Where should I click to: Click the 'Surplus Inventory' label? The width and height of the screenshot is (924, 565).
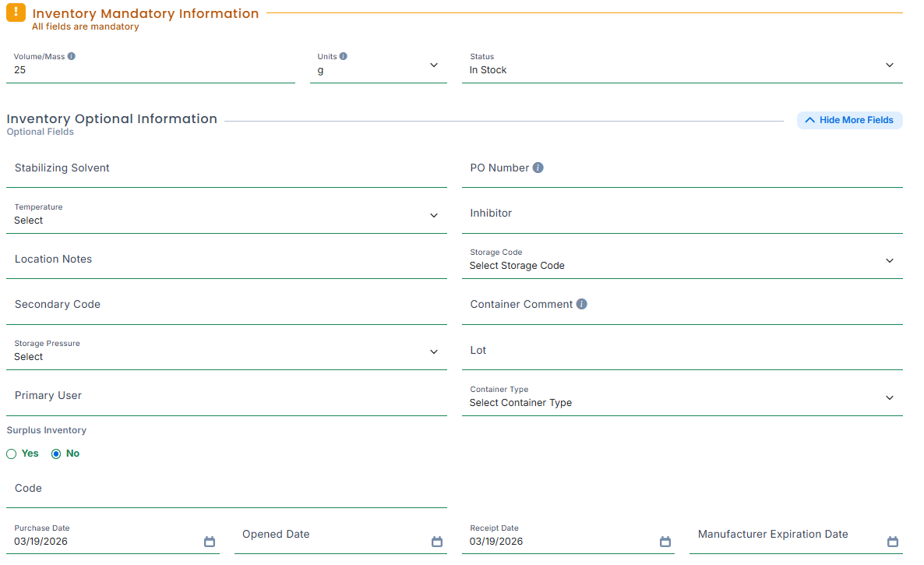pyautogui.click(x=47, y=430)
